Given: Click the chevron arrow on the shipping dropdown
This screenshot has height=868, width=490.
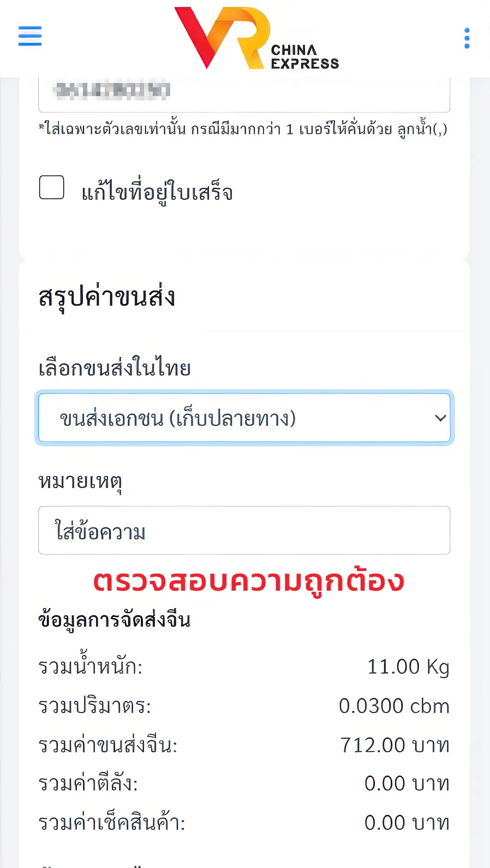Looking at the screenshot, I should (x=440, y=418).
